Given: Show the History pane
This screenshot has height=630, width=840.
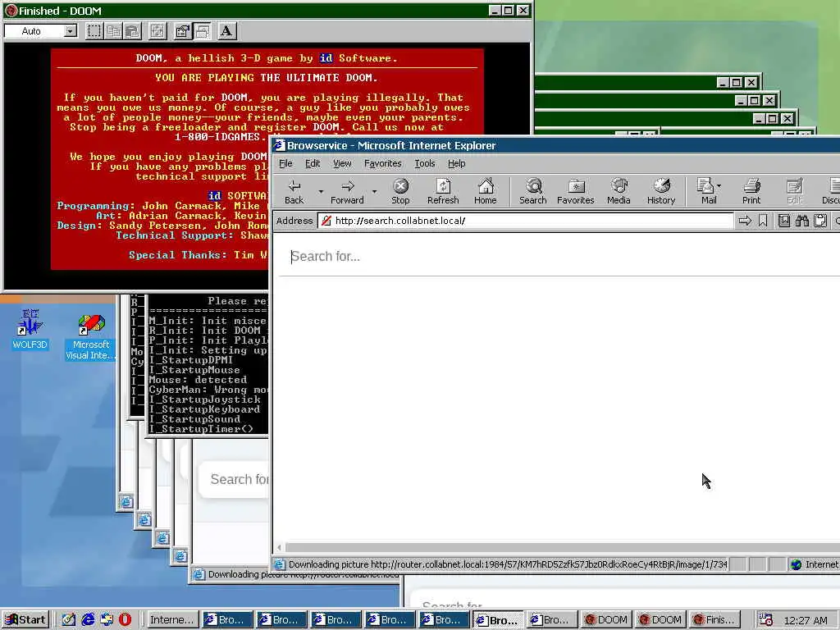Looking at the screenshot, I should point(661,192).
